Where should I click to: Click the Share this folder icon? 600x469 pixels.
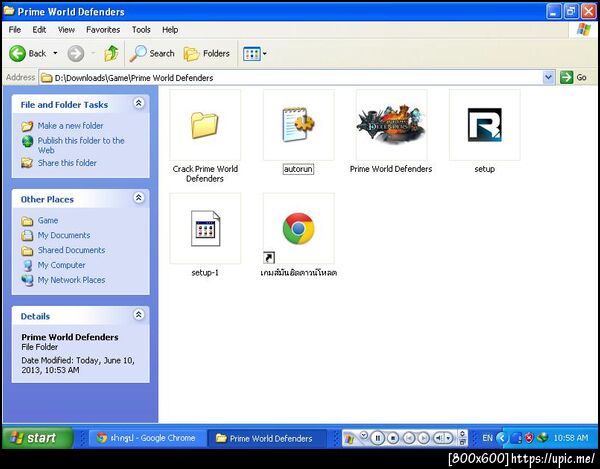pos(27,163)
